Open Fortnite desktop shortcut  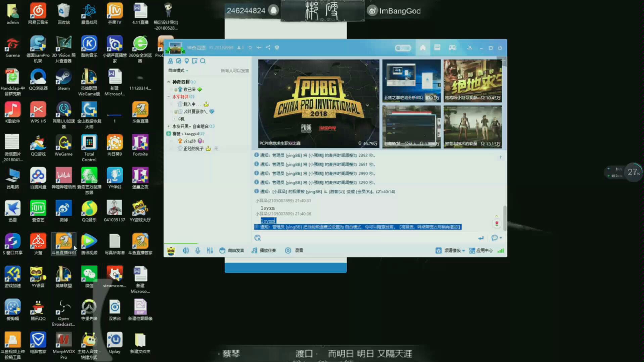pyautogui.click(x=140, y=145)
